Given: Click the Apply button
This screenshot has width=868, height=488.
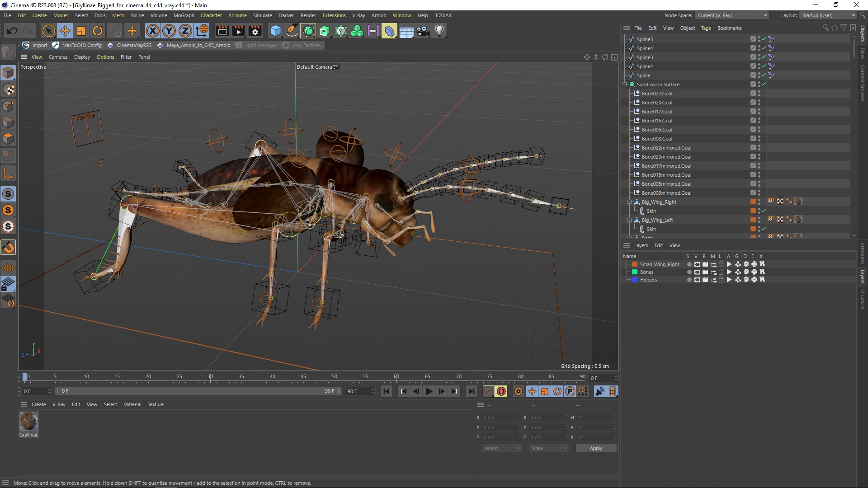Looking at the screenshot, I should click(x=596, y=448).
